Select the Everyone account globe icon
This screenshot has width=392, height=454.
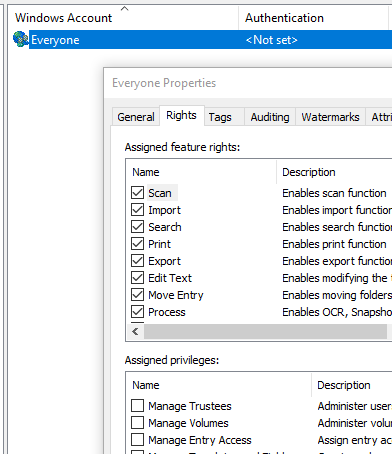[20, 39]
